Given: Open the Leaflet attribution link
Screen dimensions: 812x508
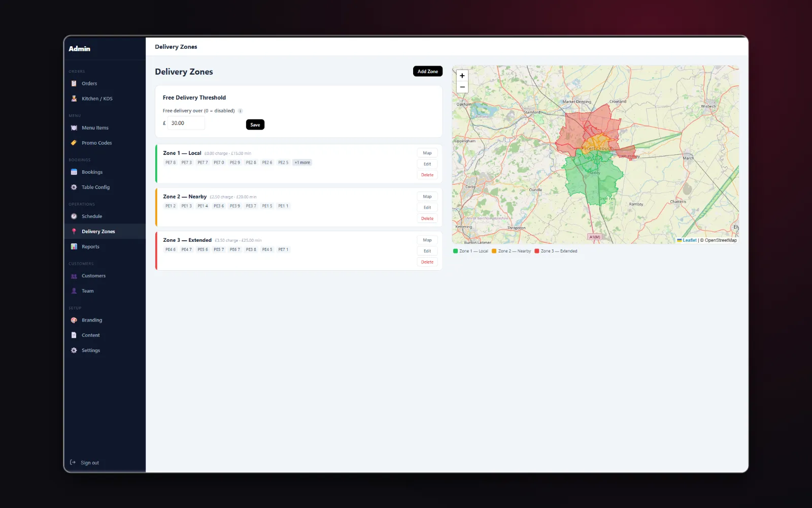Looking at the screenshot, I should (687, 240).
